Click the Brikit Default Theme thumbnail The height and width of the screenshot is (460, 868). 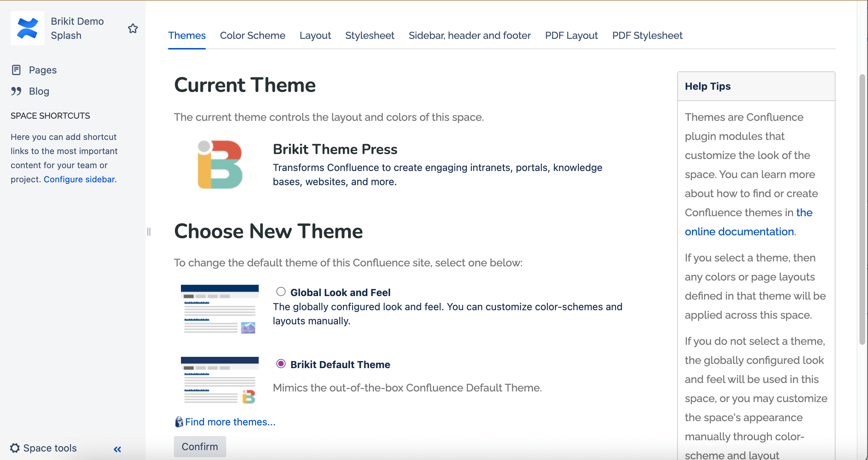[220, 381]
